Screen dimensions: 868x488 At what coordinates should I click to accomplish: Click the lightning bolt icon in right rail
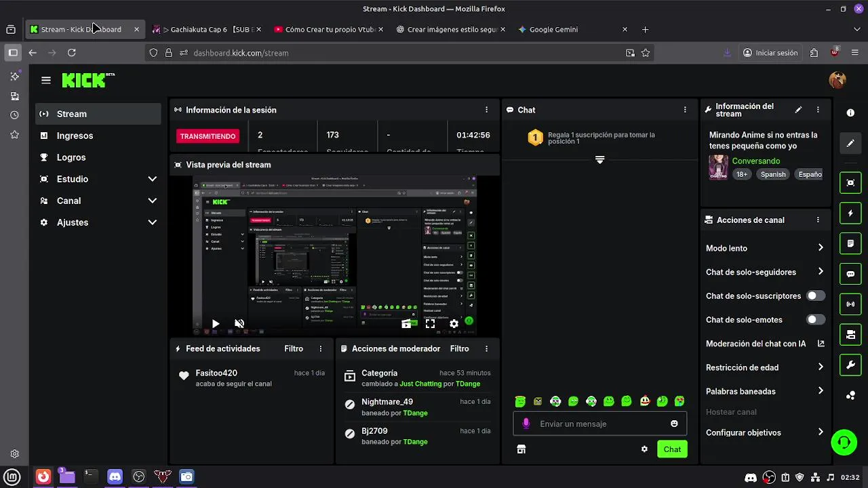tap(850, 213)
